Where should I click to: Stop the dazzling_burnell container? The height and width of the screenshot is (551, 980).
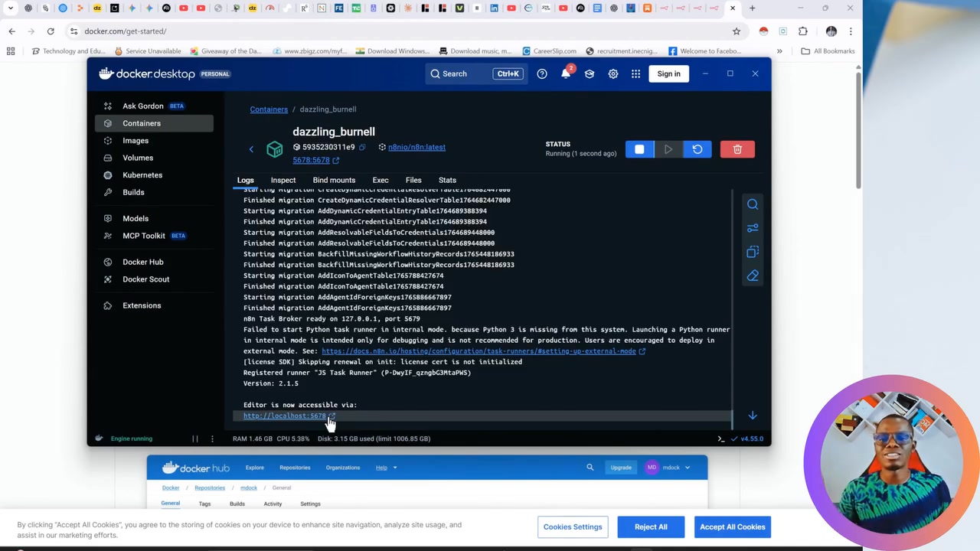(639, 149)
